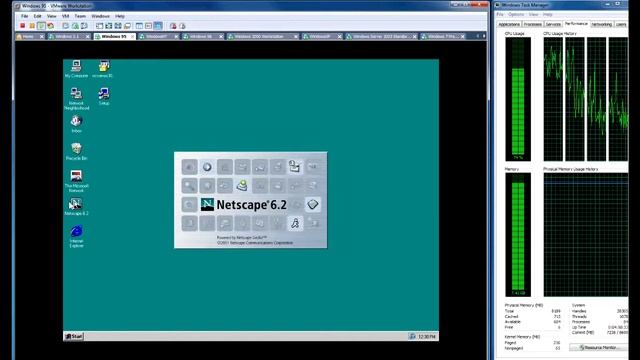Image resolution: width=640 pixels, height=360 pixels.
Task: Close the Windows 95 VM tab
Action: coord(132,36)
